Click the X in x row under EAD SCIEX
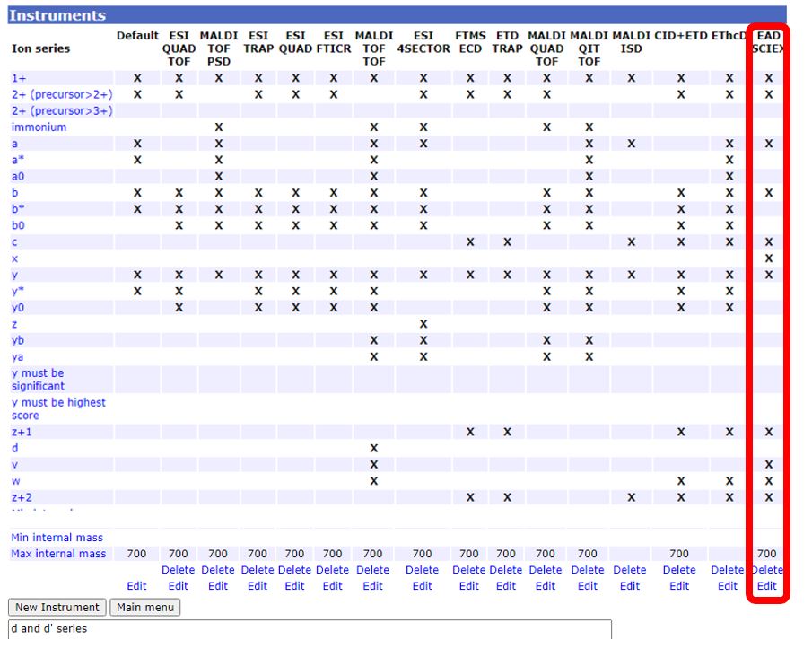 (x=769, y=258)
